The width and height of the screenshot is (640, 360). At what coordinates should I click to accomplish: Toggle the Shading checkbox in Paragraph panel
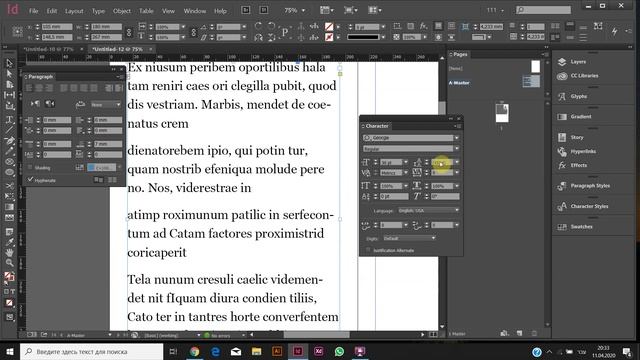30,168
